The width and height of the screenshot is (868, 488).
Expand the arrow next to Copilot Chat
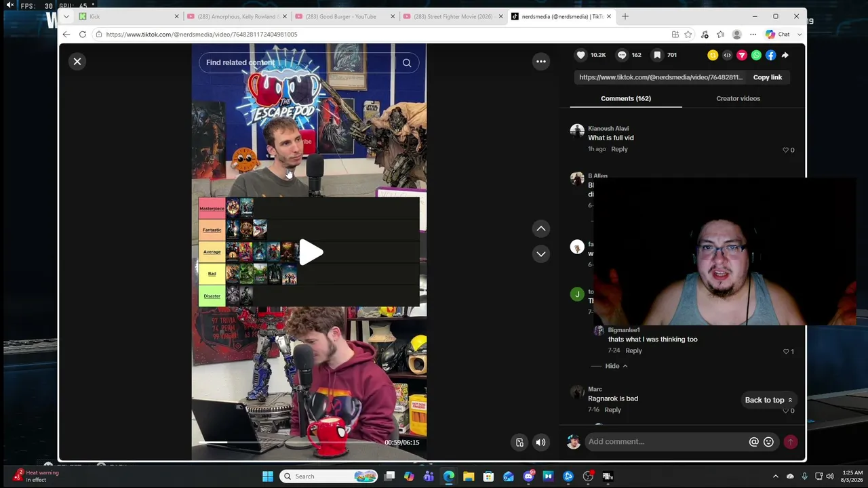click(800, 35)
